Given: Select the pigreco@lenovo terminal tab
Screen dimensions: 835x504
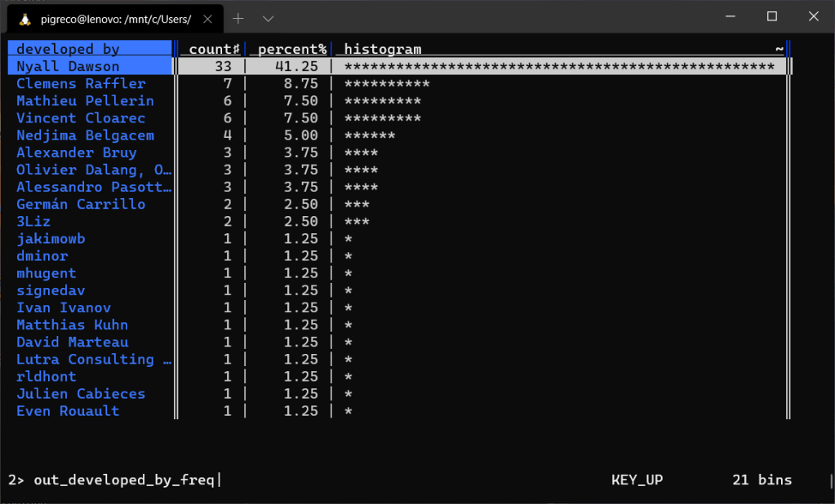Looking at the screenshot, I should tap(116, 18).
